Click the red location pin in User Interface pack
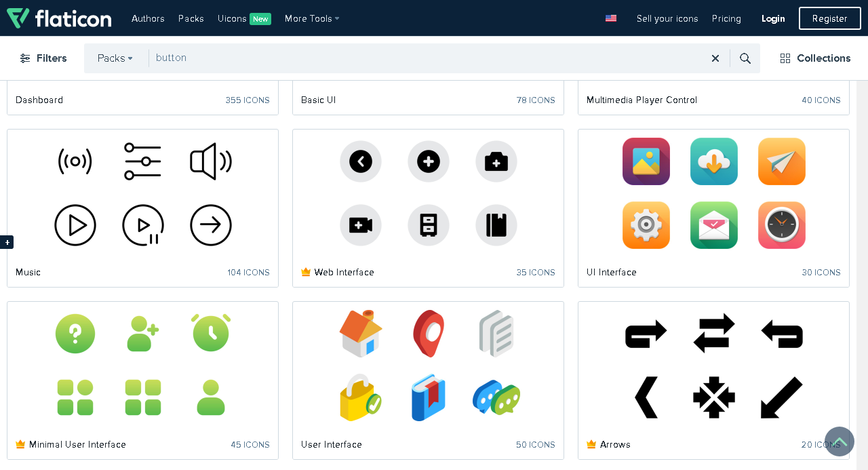This screenshot has height=470, width=868. click(428, 333)
